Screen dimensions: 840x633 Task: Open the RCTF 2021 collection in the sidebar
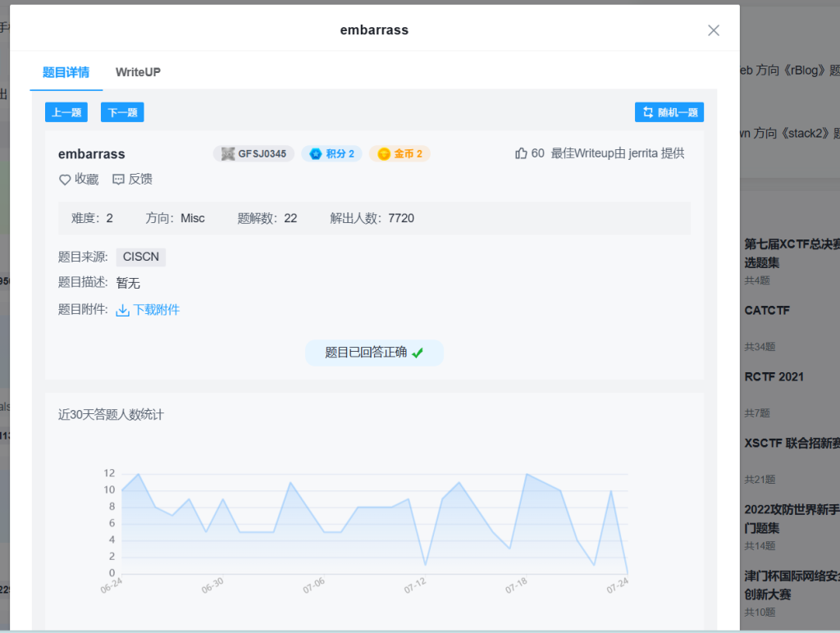point(774,377)
